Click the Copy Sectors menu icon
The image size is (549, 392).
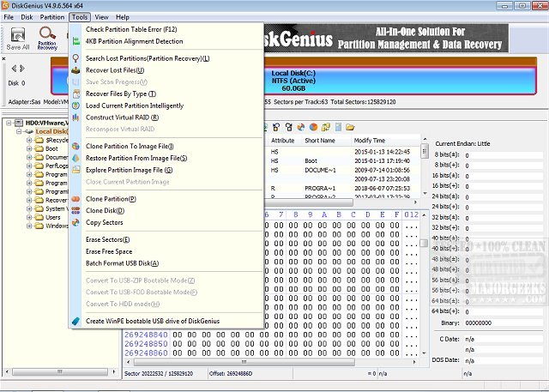[76, 223]
